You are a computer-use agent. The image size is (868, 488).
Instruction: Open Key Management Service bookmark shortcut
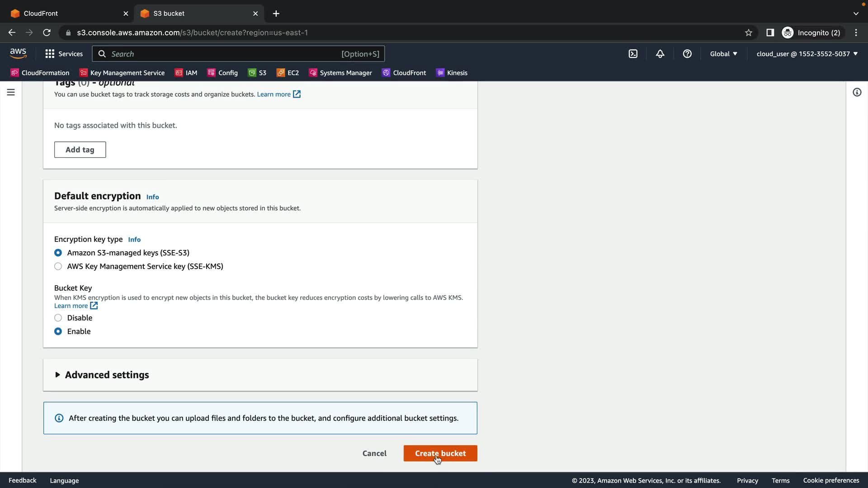pos(122,73)
